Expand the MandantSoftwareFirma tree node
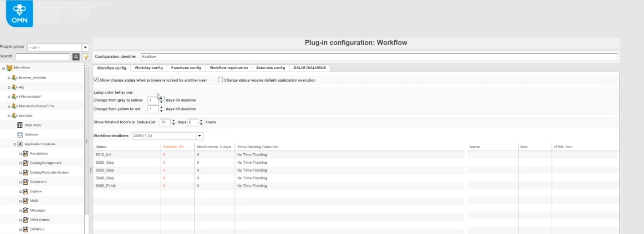This screenshot has height=234, width=644. (9, 106)
